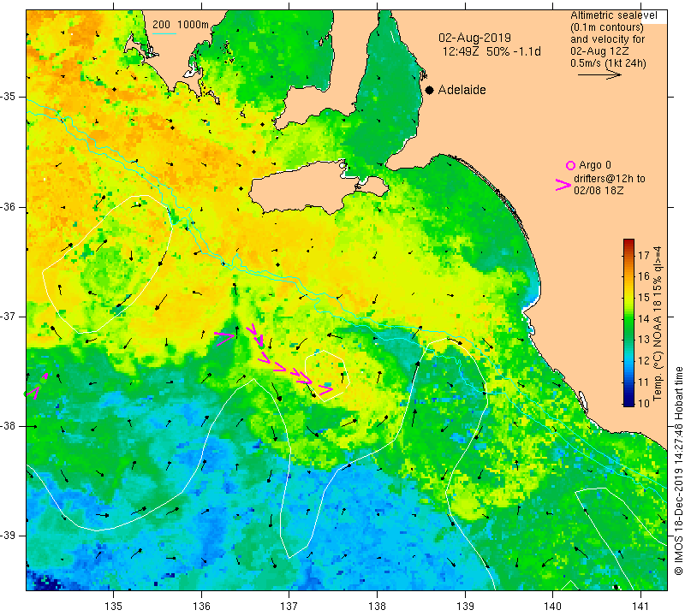Click the '02-Aug-2019' date text

474,38
